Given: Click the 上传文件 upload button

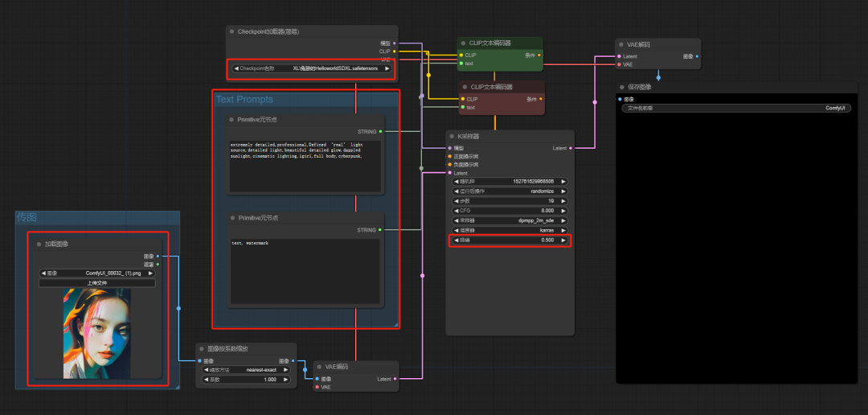Looking at the screenshot, I should (x=96, y=283).
